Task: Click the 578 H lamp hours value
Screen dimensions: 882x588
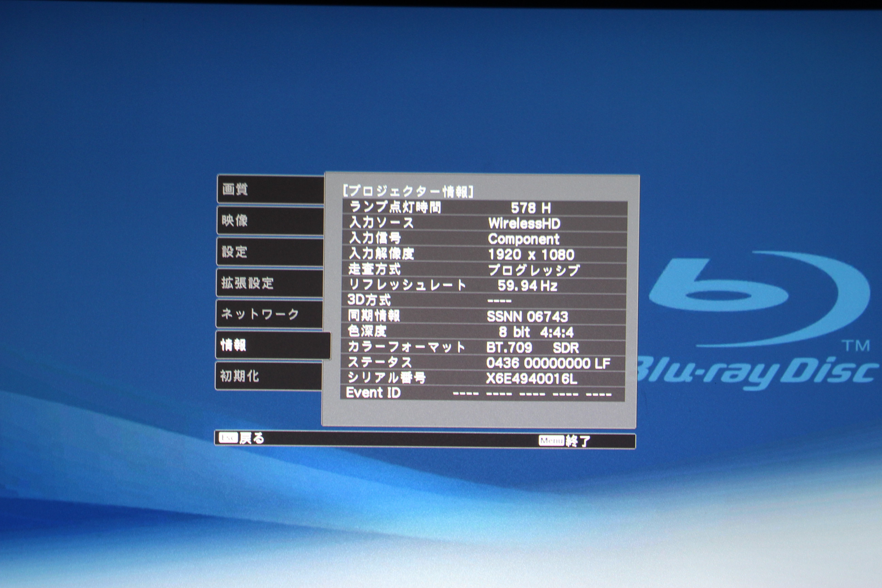Action: tap(530, 208)
